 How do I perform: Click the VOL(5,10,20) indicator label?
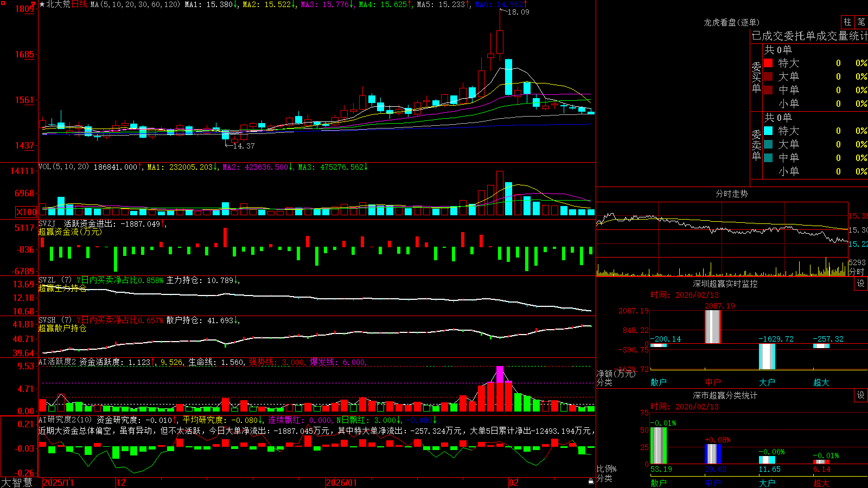63,167
